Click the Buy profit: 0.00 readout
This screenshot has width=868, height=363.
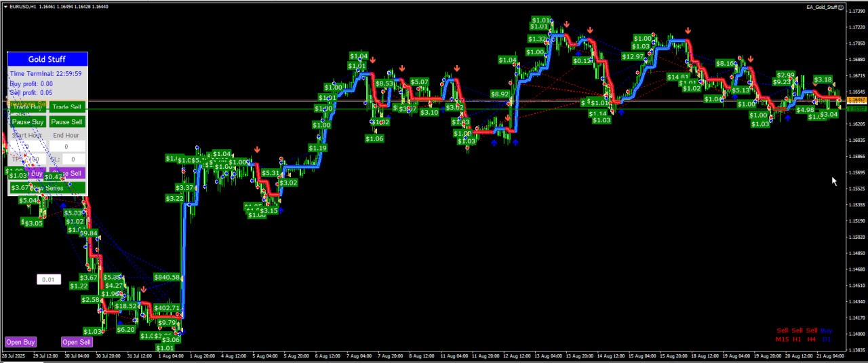(31, 83)
